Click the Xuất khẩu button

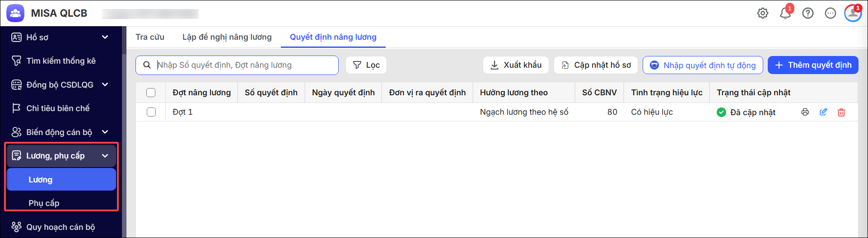(x=516, y=65)
